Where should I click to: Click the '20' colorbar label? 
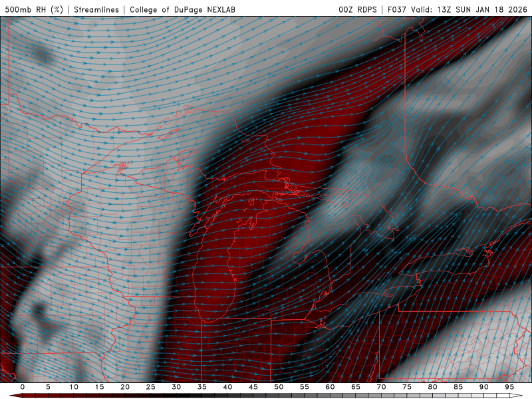[125, 387]
